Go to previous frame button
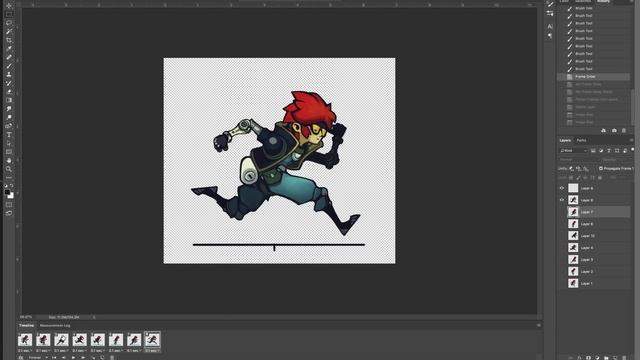 tap(64, 358)
